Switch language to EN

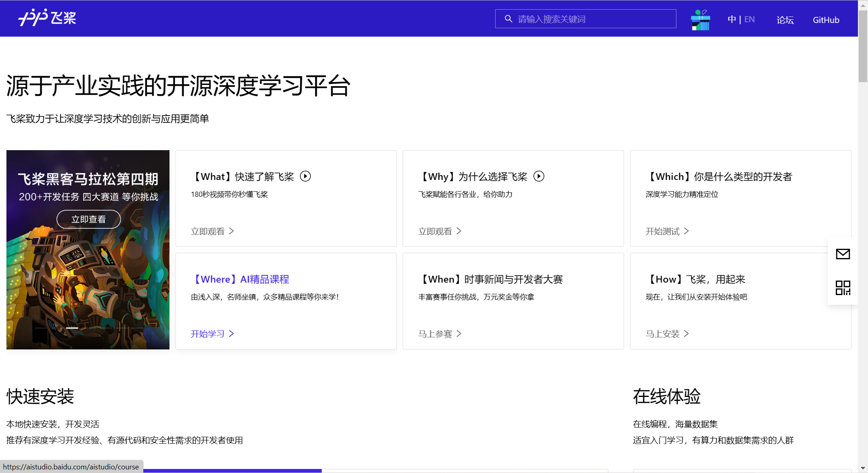click(x=749, y=19)
